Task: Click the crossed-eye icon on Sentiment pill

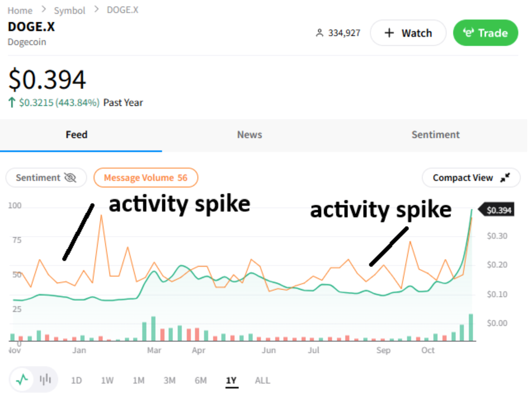Action: 70,178
